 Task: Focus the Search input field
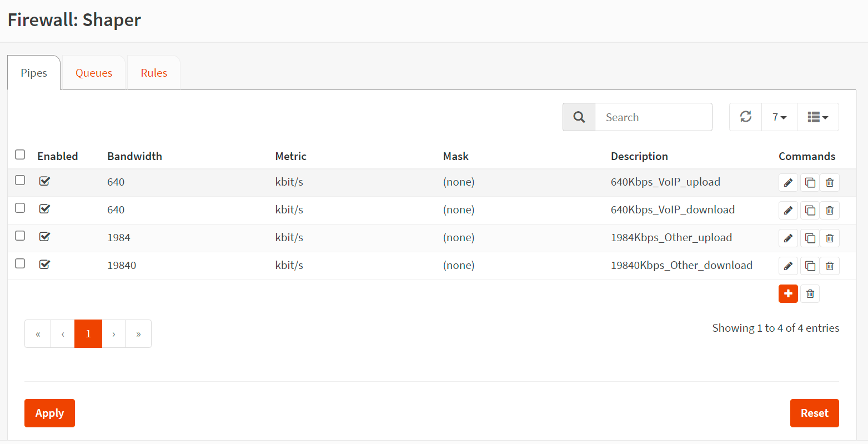653,117
